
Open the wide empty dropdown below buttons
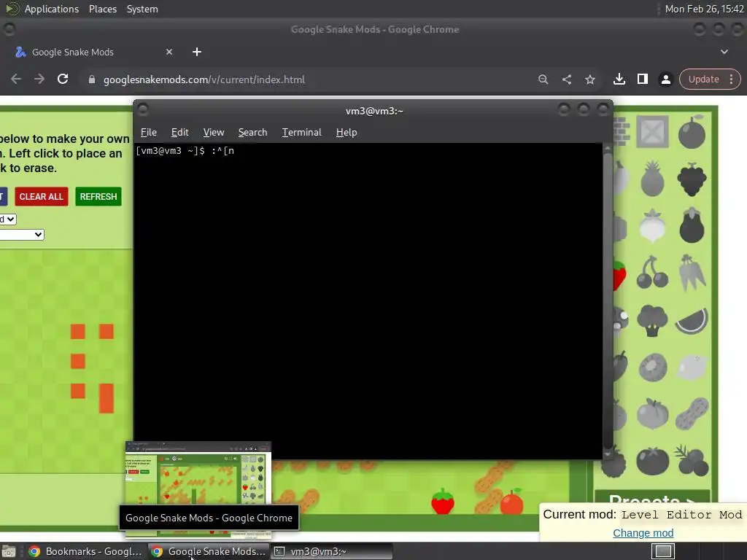pos(22,234)
